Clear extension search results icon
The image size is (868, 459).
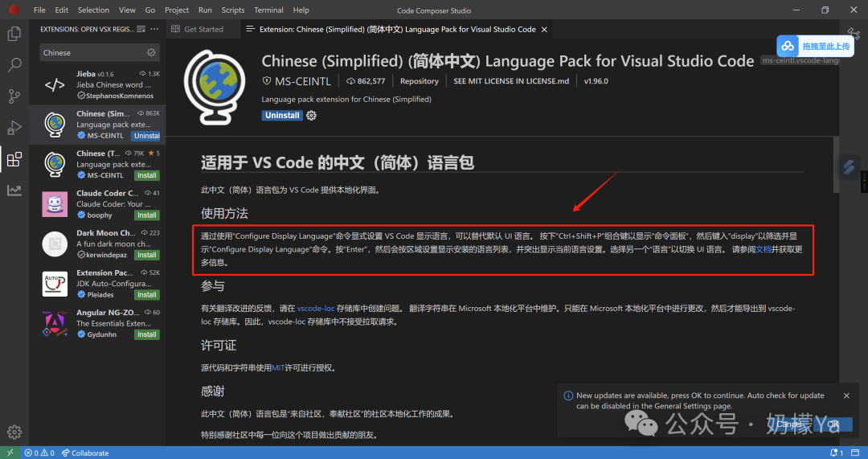coord(141,30)
